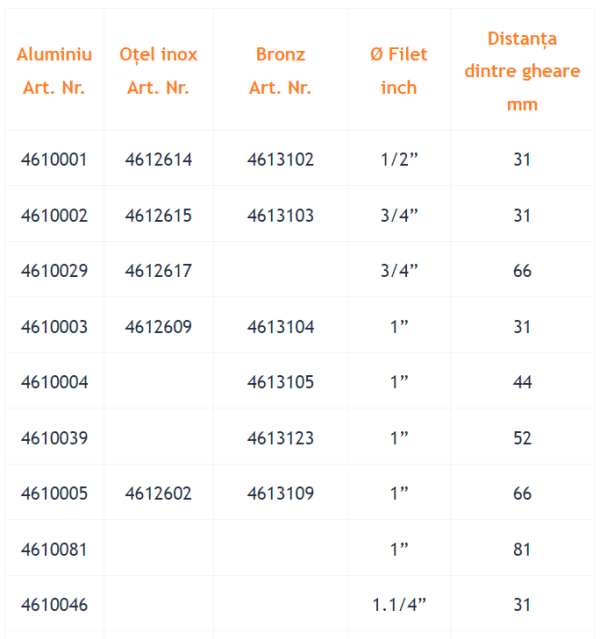Image resolution: width=600 pixels, height=639 pixels.
Task: Select bronze article 4613123
Action: [x=280, y=438]
